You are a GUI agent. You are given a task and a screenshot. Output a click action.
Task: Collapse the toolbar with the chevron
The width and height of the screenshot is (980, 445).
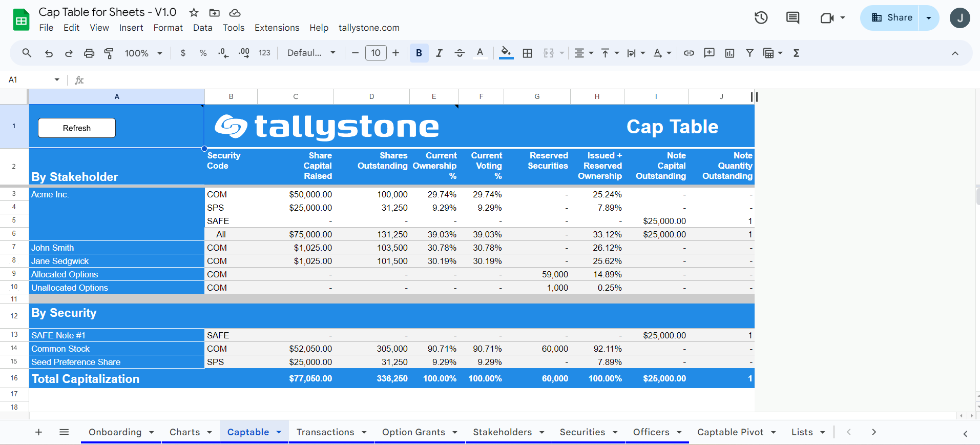(x=955, y=53)
